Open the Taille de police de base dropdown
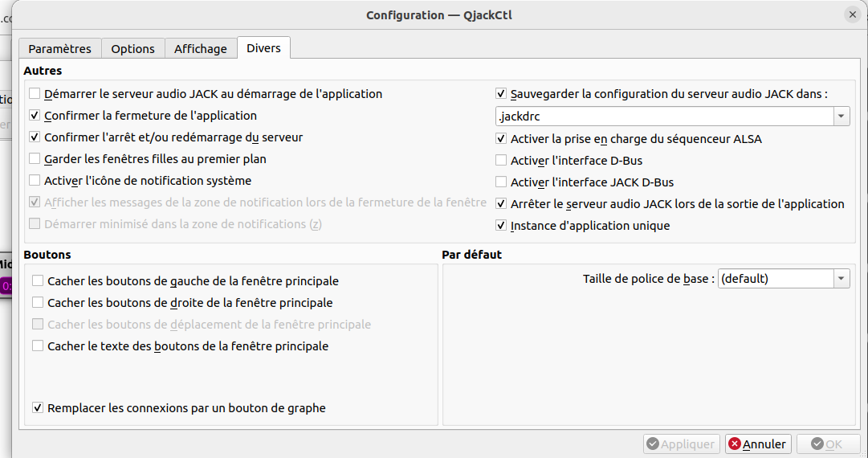Screen dimensions: 868x458 point(841,279)
